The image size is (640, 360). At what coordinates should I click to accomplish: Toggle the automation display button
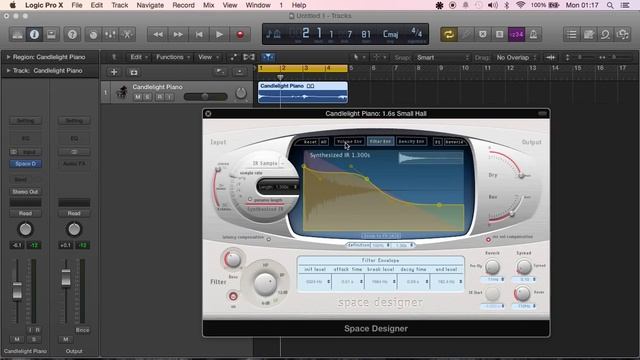(233, 57)
